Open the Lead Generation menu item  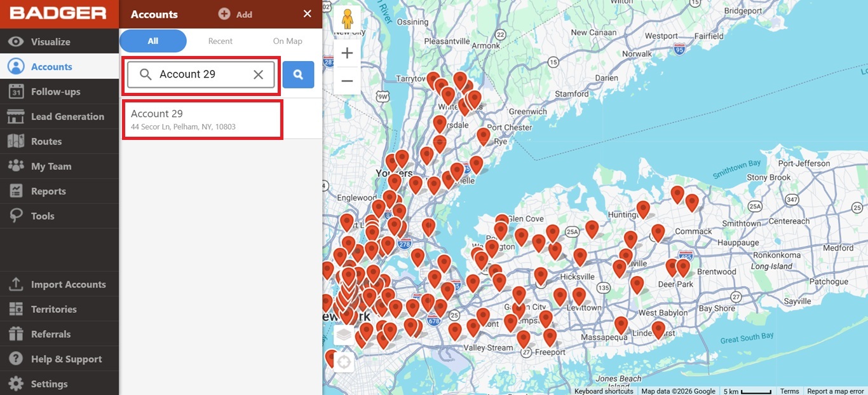click(x=59, y=116)
